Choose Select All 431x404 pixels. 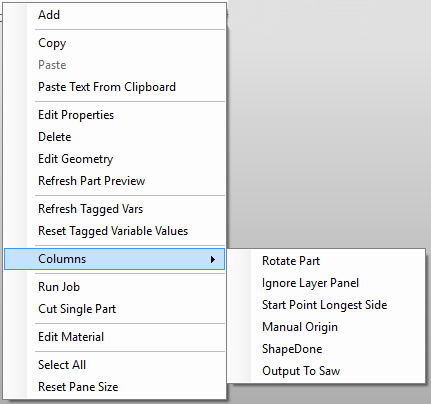(x=114, y=365)
